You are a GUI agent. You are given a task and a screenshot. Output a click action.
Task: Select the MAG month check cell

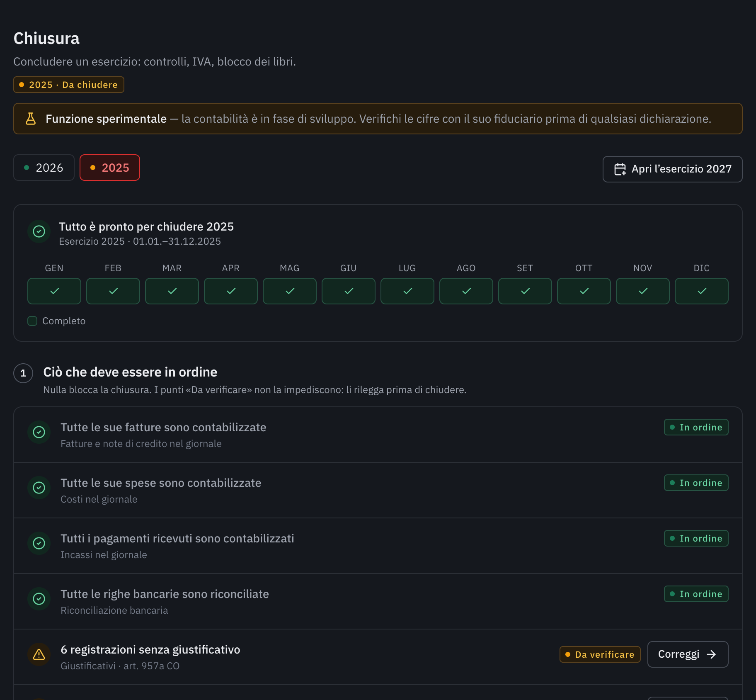pos(290,291)
